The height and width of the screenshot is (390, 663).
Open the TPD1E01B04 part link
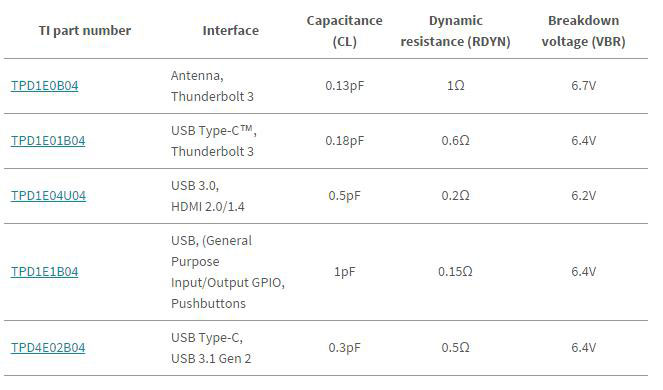48,141
